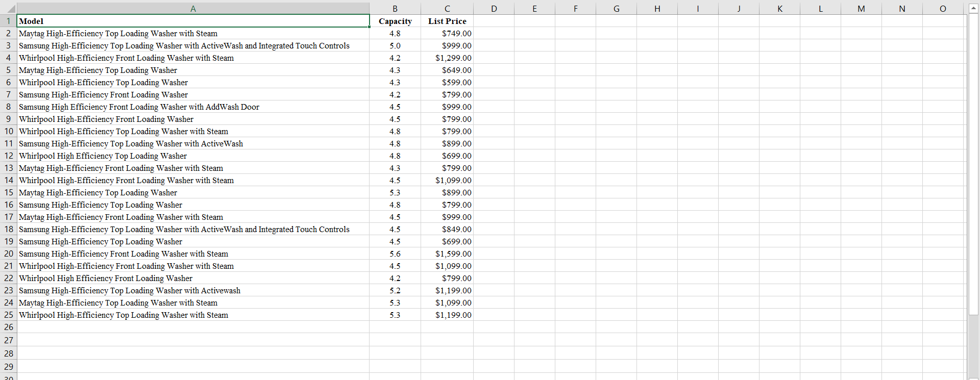Select column F header
Viewport: 980px width, 380px height.
tap(575, 9)
